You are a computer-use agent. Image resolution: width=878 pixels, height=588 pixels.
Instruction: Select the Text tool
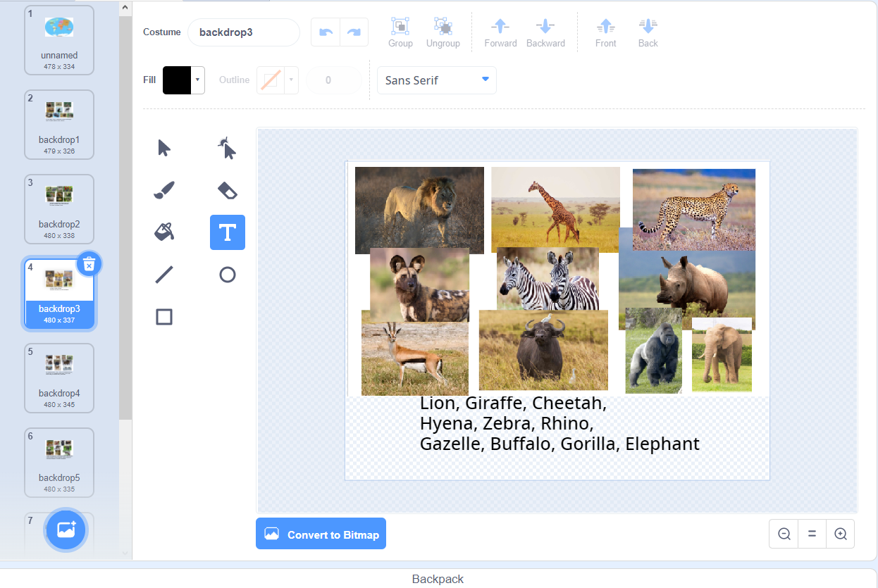pyautogui.click(x=227, y=232)
